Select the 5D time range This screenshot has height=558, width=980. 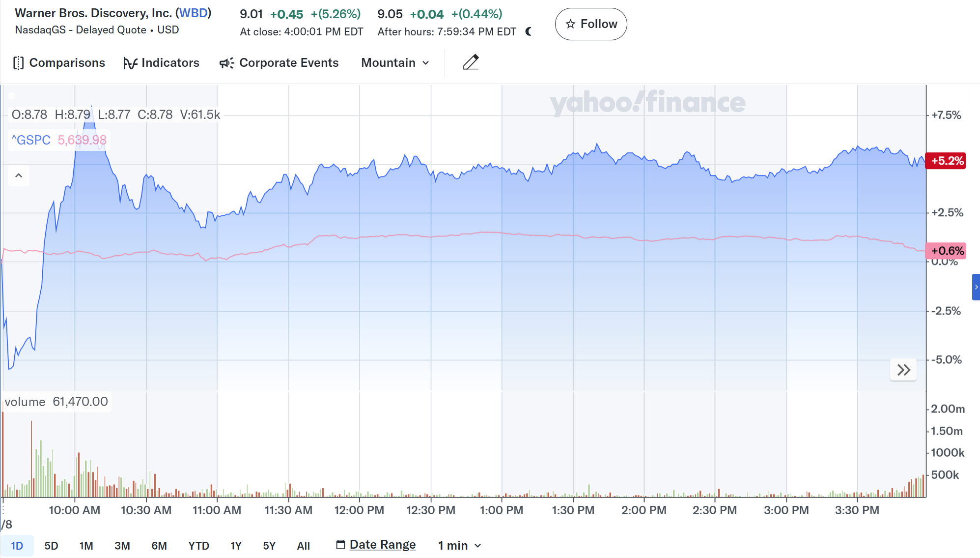51,546
